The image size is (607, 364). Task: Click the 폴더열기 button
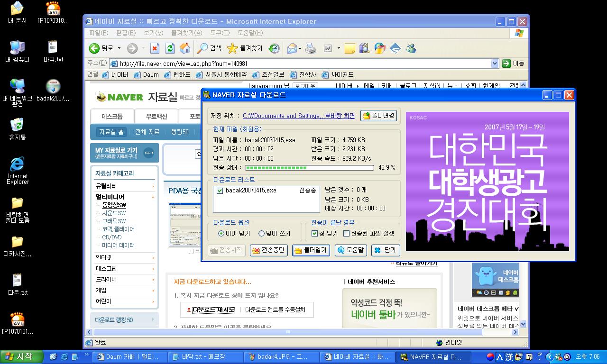point(311,250)
